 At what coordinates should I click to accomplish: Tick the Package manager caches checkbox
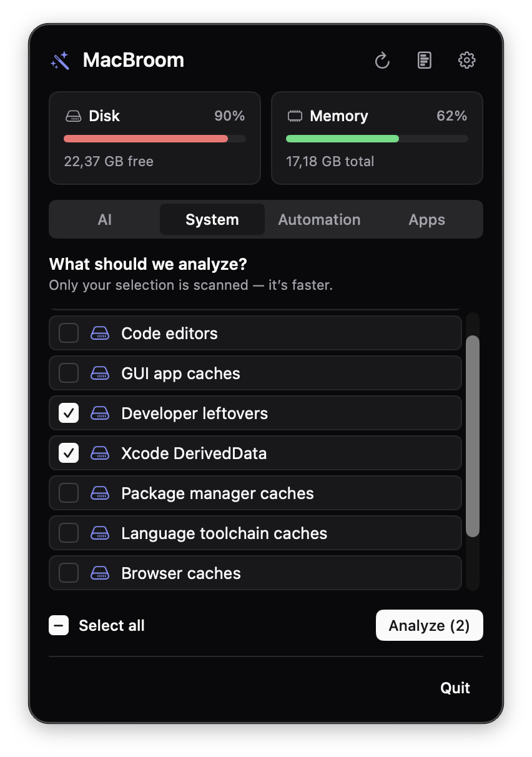pyautogui.click(x=69, y=493)
